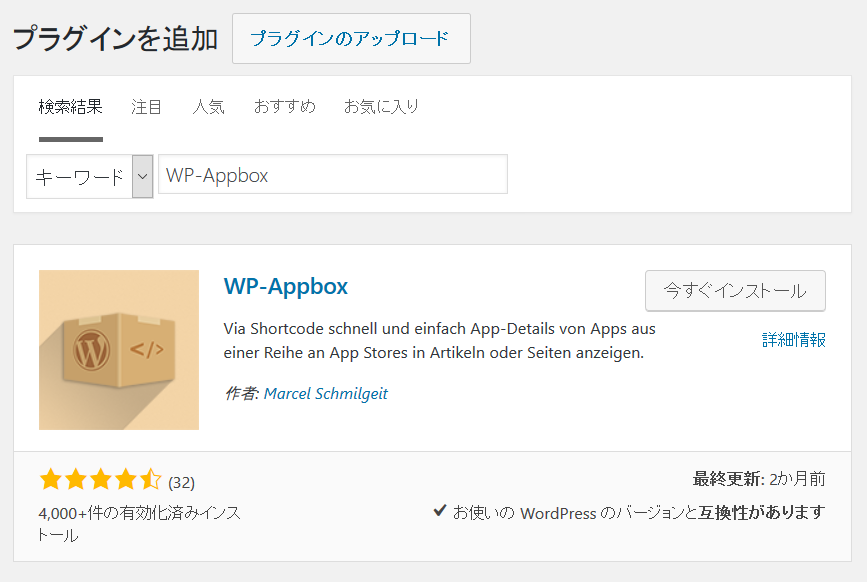Open the 詳細情報 link for WP-Appbox
868x582 pixels.
pos(791,340)
